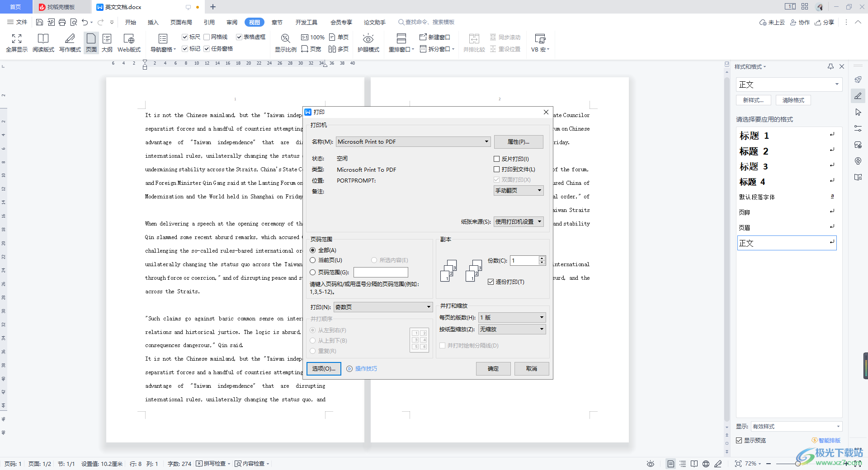Open pages per sheet (1 版) dropdown
Screen dimensions: 868x470
tap(512, 318)
